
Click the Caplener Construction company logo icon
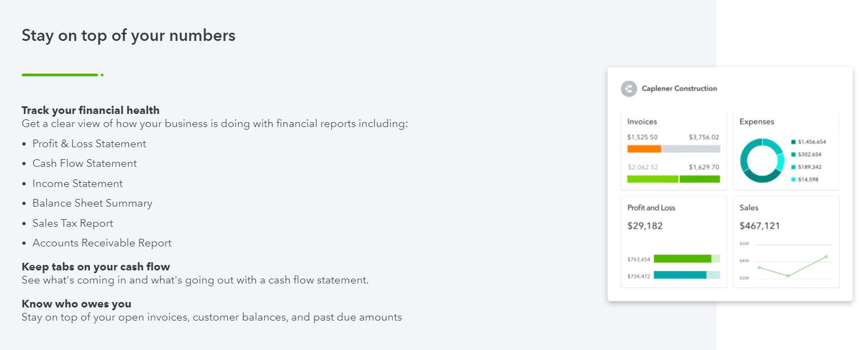[x=629, y=88]
